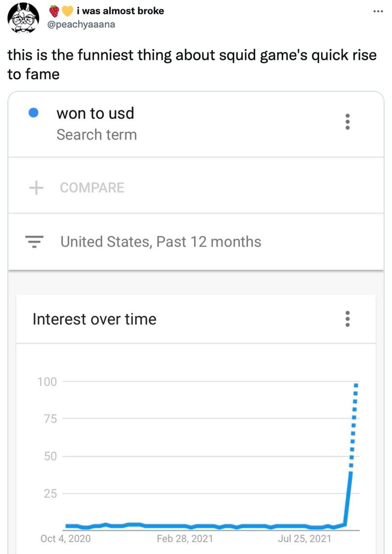Click the @peachyaaana handle link
This screenshot has width=392, height=554.
click(81, 25)
